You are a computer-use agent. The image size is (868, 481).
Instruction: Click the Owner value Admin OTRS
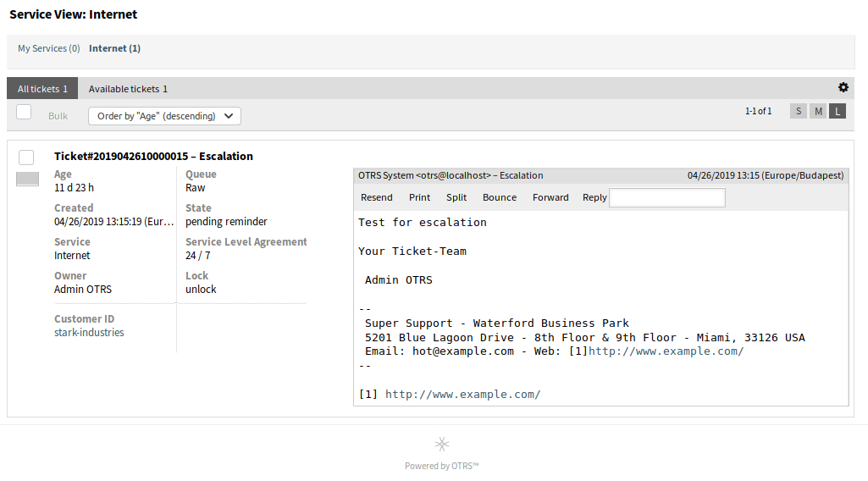[x=83, y=289]
